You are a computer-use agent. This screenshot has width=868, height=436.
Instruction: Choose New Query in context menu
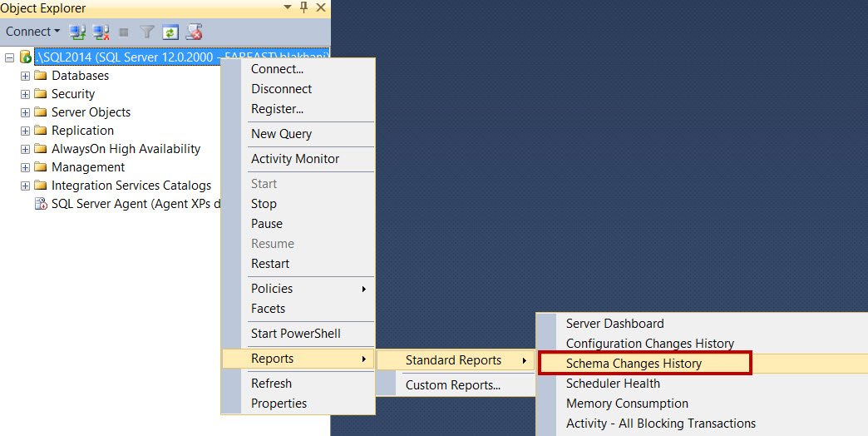point(298,134)
